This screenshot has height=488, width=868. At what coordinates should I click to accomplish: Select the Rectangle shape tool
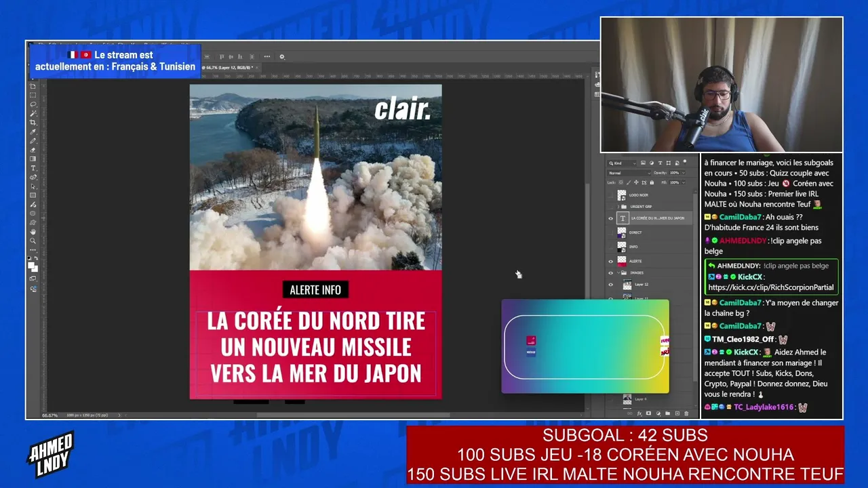tap(33, 195)
